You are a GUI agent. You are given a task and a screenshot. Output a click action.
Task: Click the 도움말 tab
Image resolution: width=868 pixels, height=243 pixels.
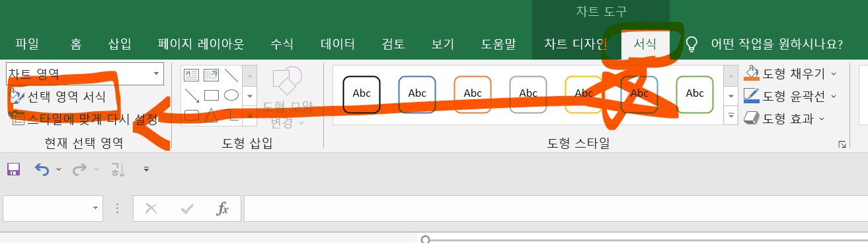click(498, 44)
